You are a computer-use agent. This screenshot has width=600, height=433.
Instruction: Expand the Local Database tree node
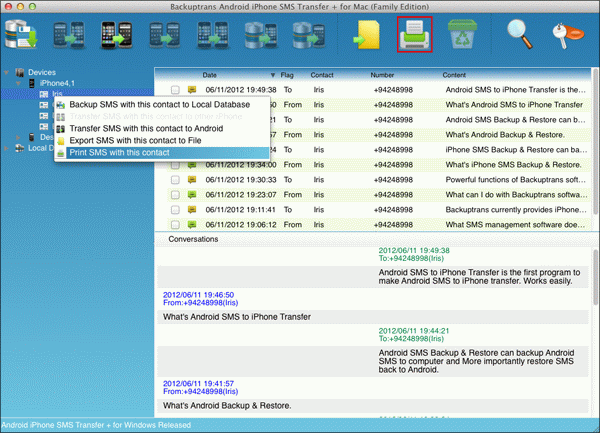pyautogui.click(x=7, y=148)
